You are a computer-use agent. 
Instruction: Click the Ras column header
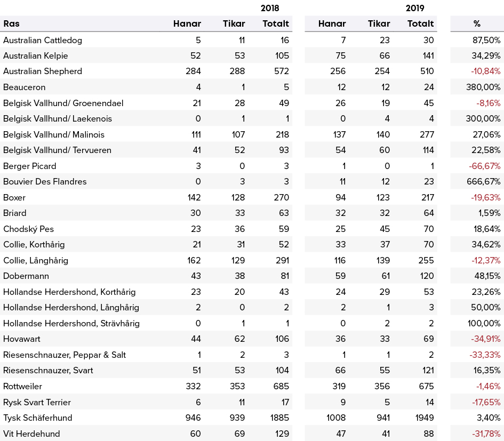pos(11,23)
